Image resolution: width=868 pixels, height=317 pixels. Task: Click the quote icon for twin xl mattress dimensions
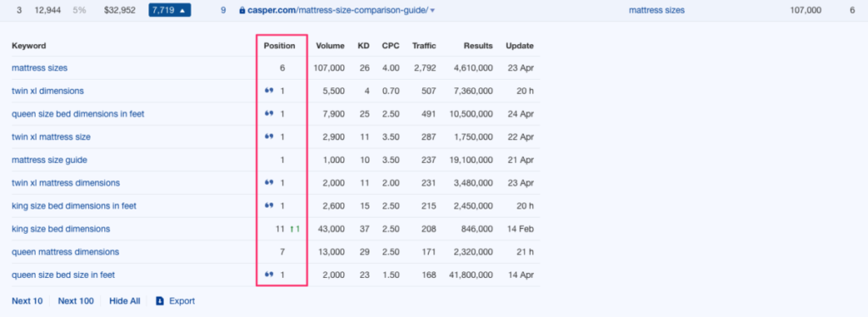coord(270,182)
